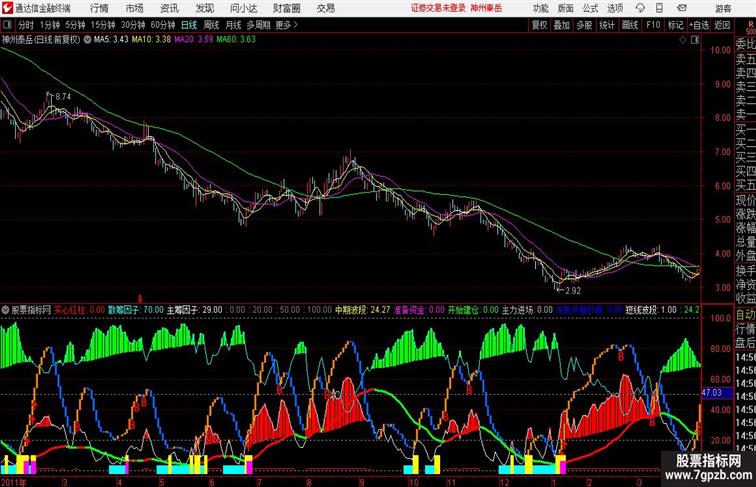Click the 8.74 high price marker
Image resolution: width=756 pixels, height=487 pixels.
tap(63, 97)
